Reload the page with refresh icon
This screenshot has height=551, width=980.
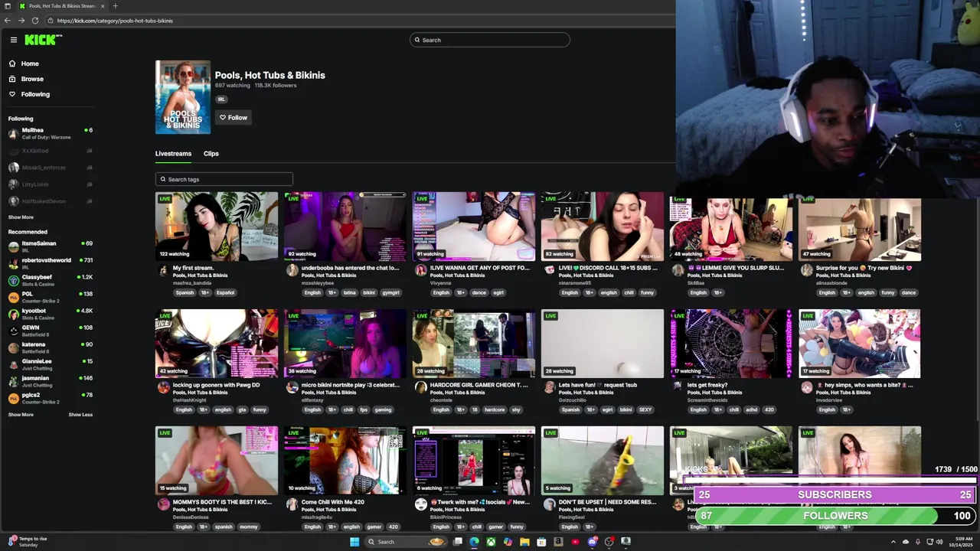click(35, 21)
